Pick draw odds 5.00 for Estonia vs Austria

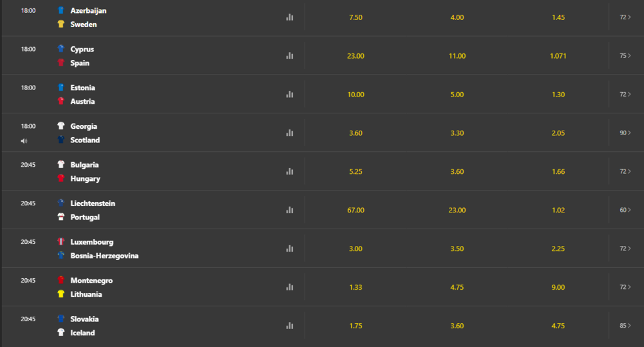(457, 95)
